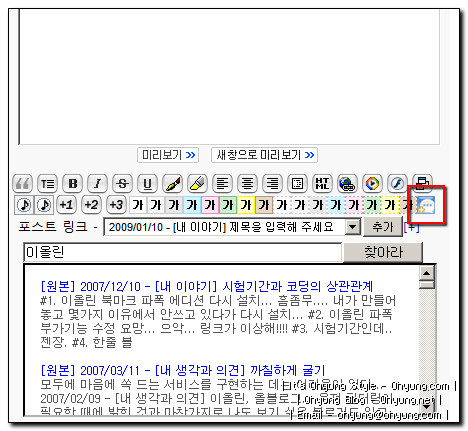
Task: Click the speech bubble post link icon
Action: (x=426, y=205)
